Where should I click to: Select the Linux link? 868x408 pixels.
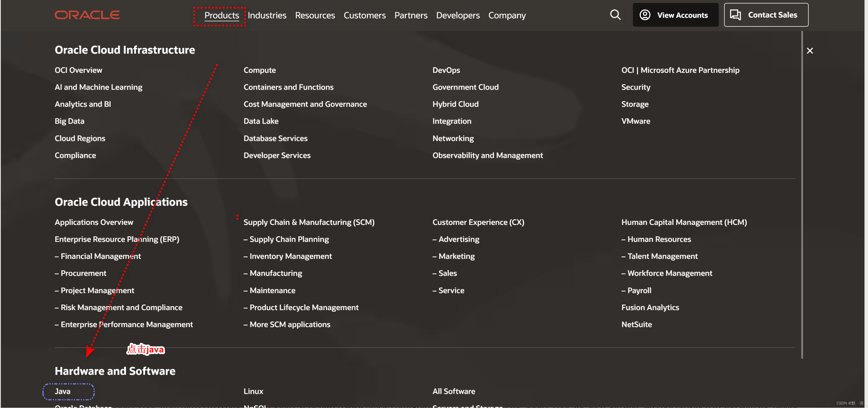[x=253, y=391]
